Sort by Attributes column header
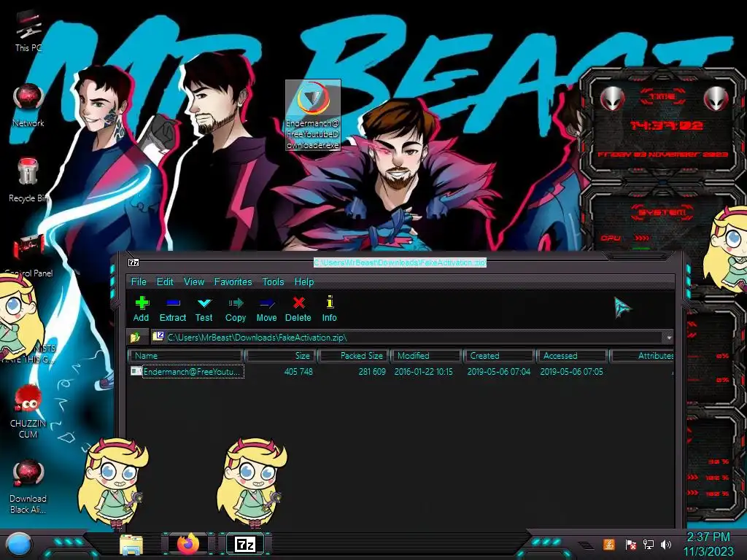Image resolution: width=747 pixels, height=560 pixels. pyautogui.click(x=642, y=356)
